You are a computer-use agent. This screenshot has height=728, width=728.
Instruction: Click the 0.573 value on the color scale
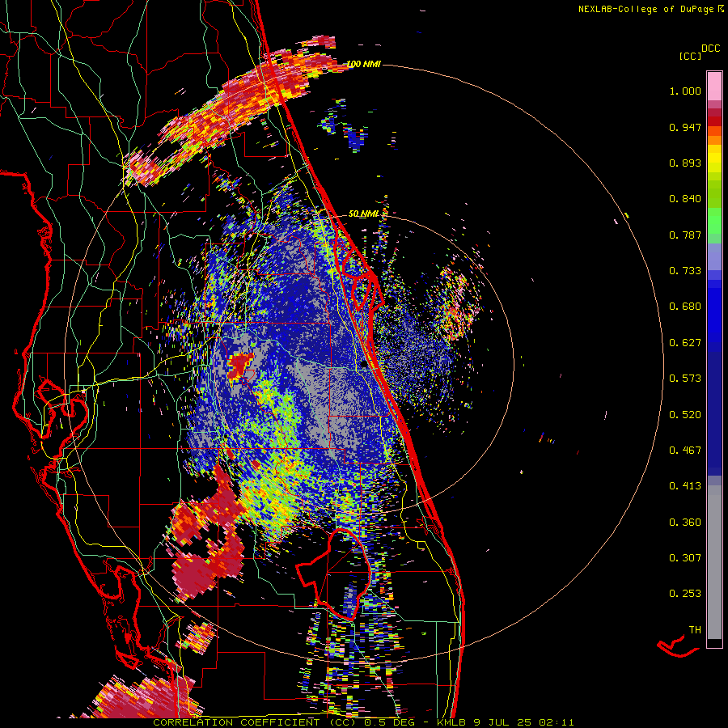(x=685, y=378)
